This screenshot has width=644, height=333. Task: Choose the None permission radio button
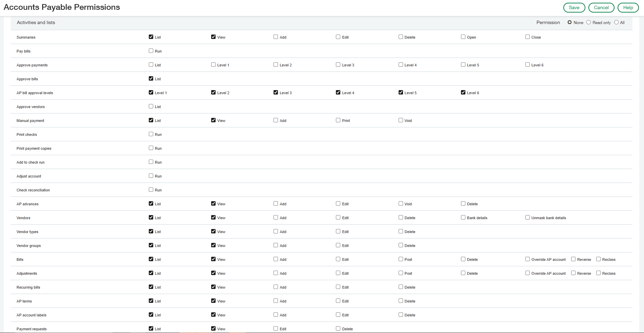point(569,22)
